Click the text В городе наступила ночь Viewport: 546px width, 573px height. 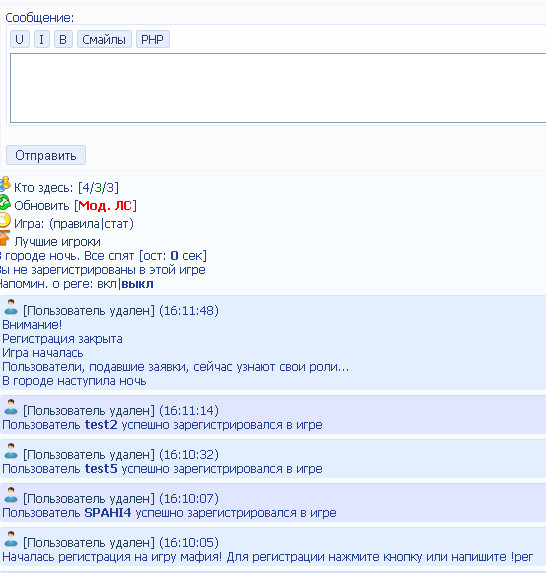(74, 381)
